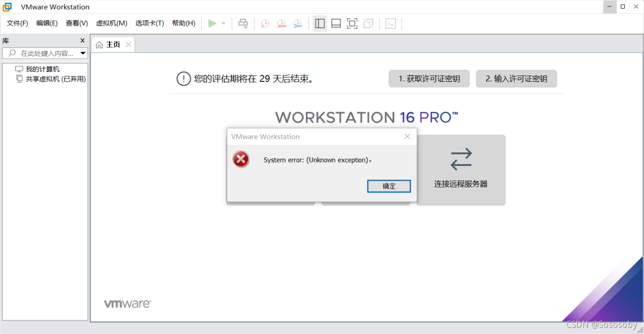Click the green power on play icon
The width and height of the screenshot is (644, 334).
(x=212, y=24)
